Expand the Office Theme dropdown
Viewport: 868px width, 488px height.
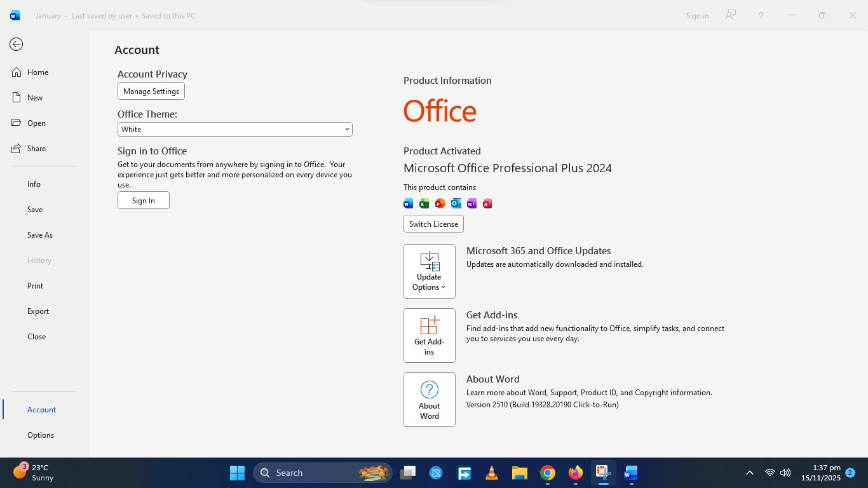tap(234, 129)
